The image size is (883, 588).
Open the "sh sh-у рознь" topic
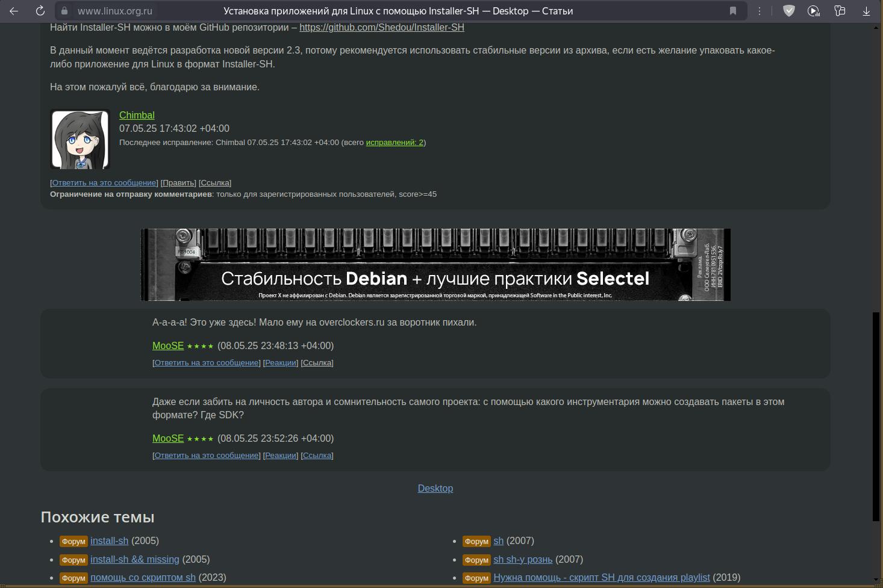(523, 559)
